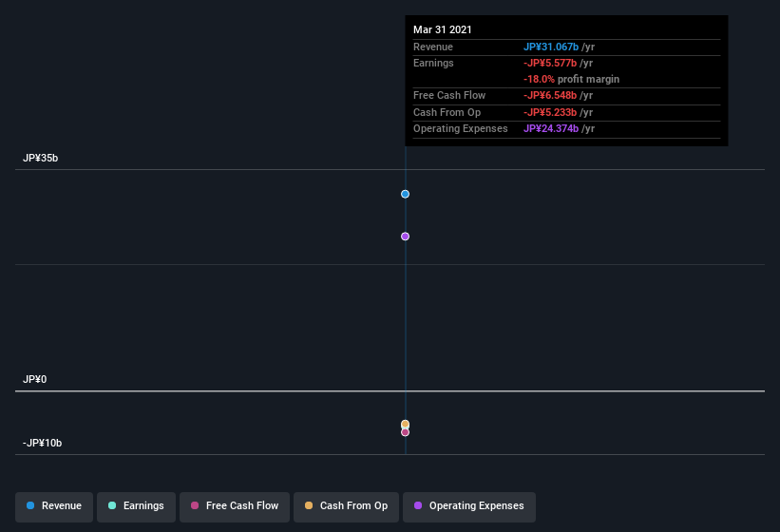Toggle the Earnings legend button
The width and height of the screenshot is (780, 532).
tap(136, 506)
